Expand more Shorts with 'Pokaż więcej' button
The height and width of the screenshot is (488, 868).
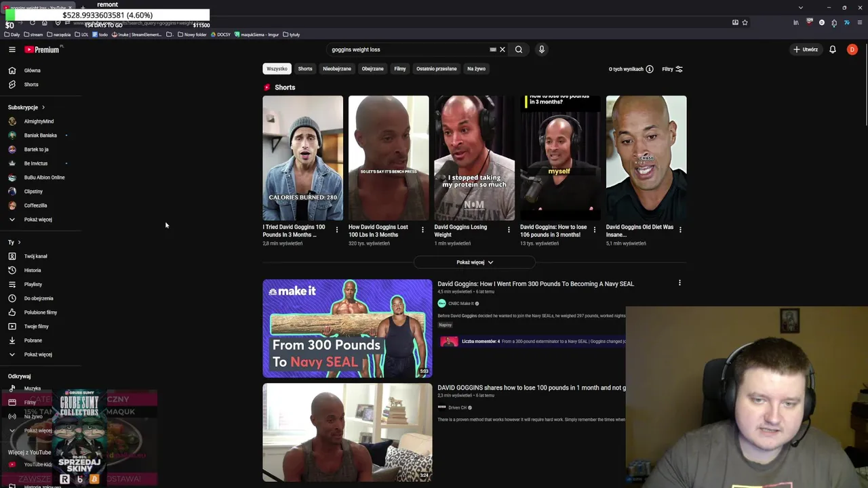475,262
